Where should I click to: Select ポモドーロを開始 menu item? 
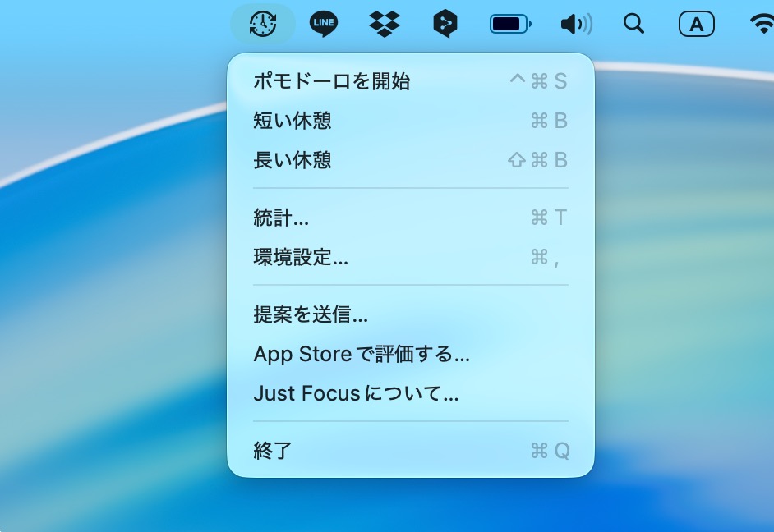(411, 80)
